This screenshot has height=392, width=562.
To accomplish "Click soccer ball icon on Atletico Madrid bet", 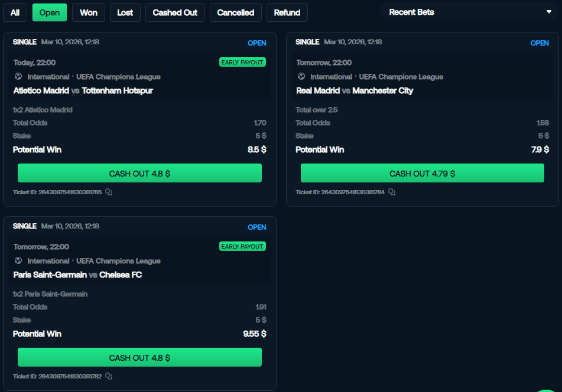I will [18, 77].
